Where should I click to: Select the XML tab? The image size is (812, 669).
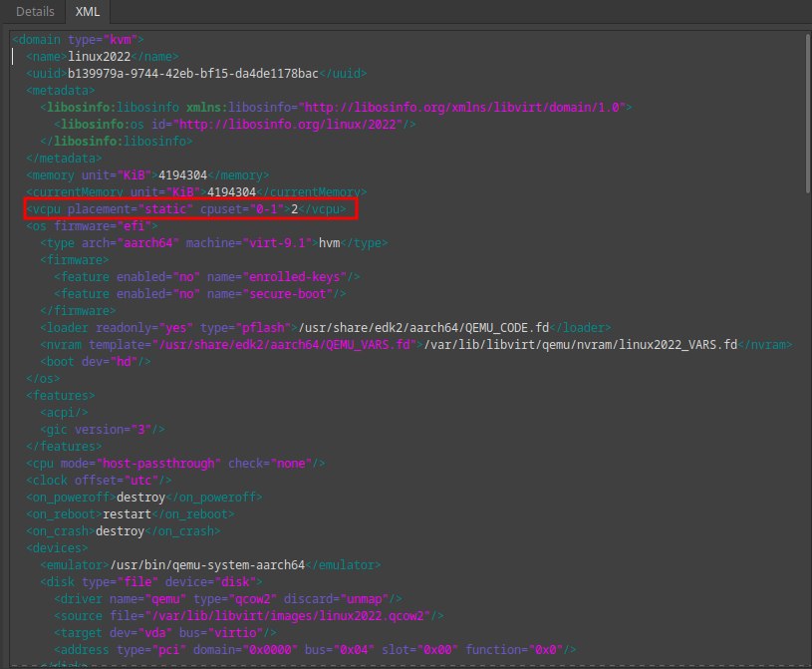coord(87,11)
